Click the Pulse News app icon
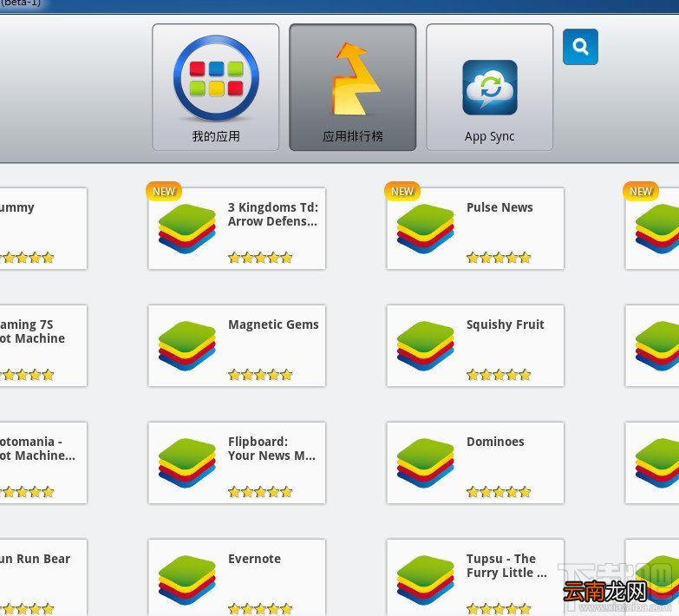679x616 pixels. 425,229
